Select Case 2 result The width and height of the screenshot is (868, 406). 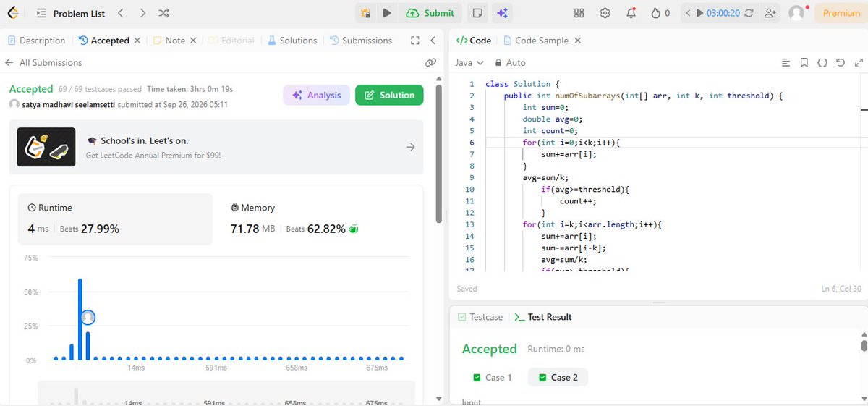tap(558, 377)
